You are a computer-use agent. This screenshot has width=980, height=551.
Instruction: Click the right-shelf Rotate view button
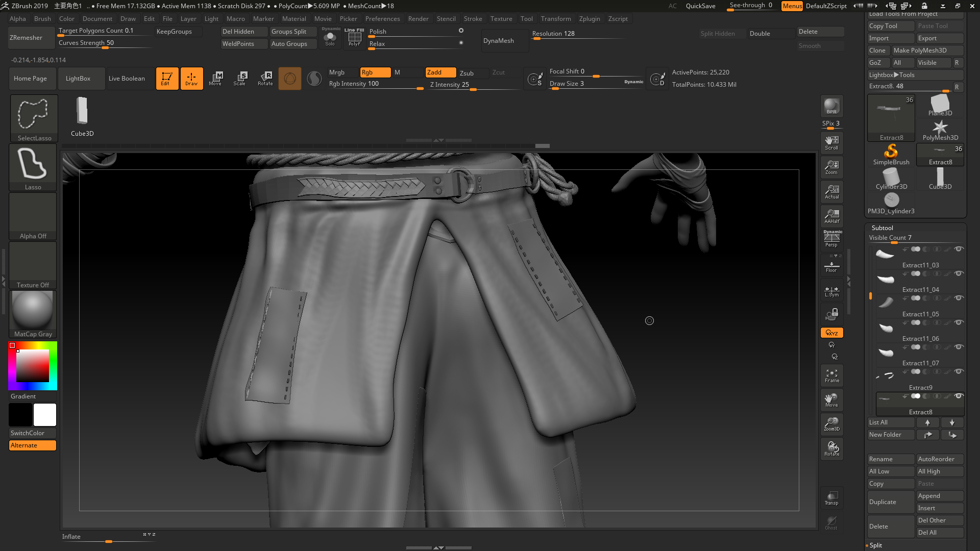(x=831, y=449)
